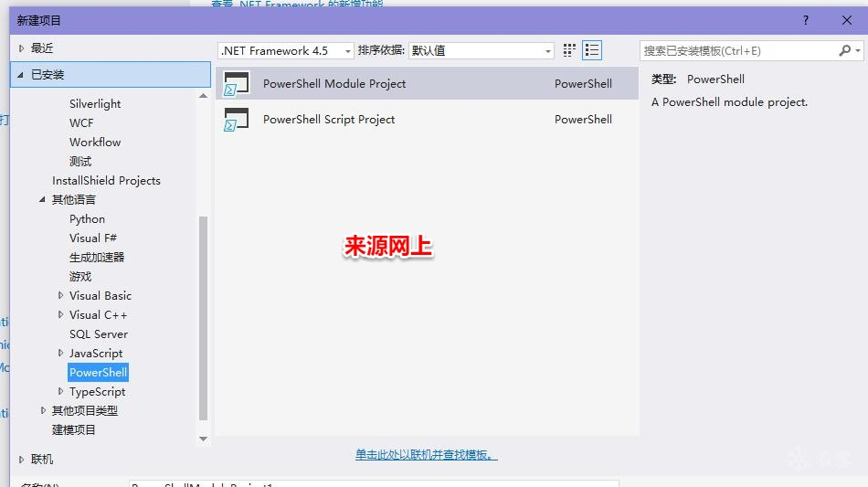The width and height of the screenshot is (868, 487).
Task: Close the New Project dialog
Action: [x=846, y=20]
